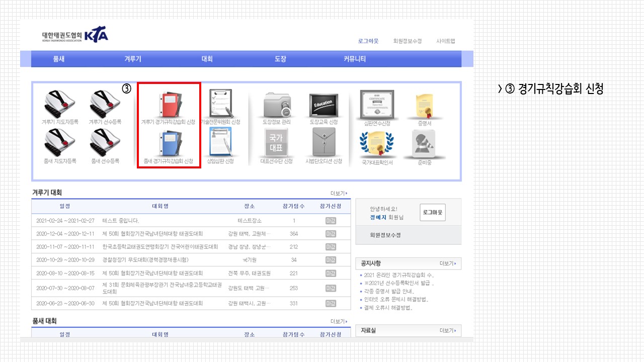Viewport: 644px width, 362px height.
Task: Click date range 2020-10-29 ~ 2020-10-29
Action: [x=65, y=260]
